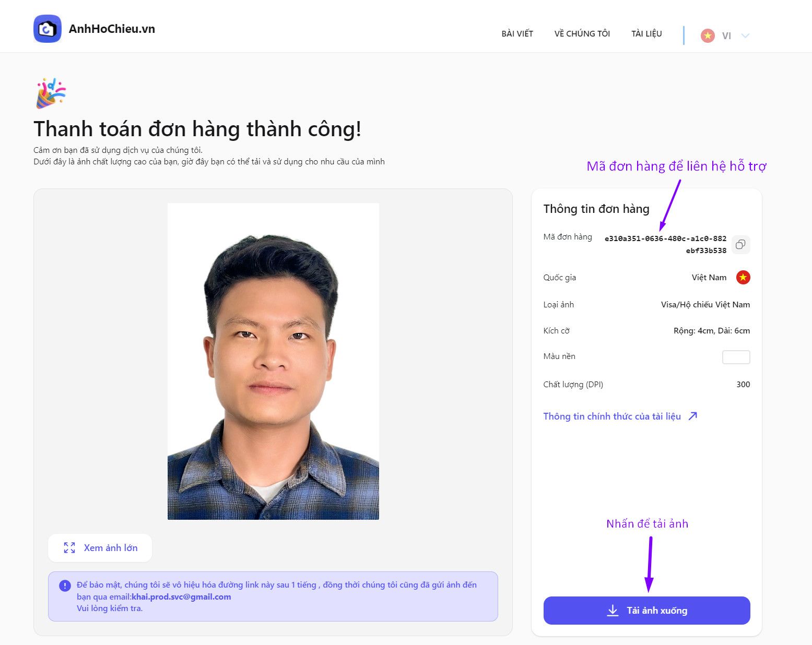Select the VI language label
This screenshot has width=812, height=645.
(x=726, y=36)
